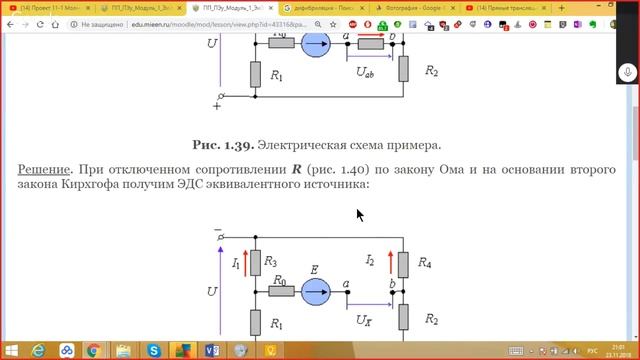This screenshot has width=640, height=360.
Task: Open Chrome from the taskbar
Action: [x=93, y=351]
